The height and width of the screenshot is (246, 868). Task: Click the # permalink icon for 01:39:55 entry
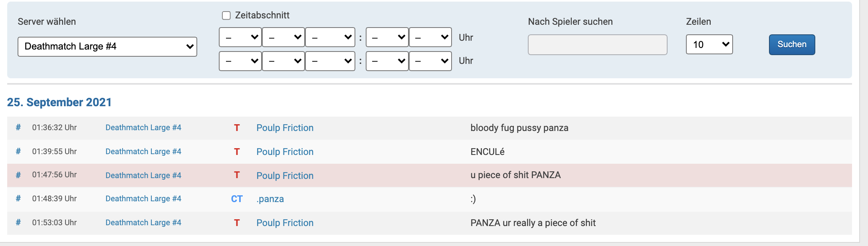point(18,151)
